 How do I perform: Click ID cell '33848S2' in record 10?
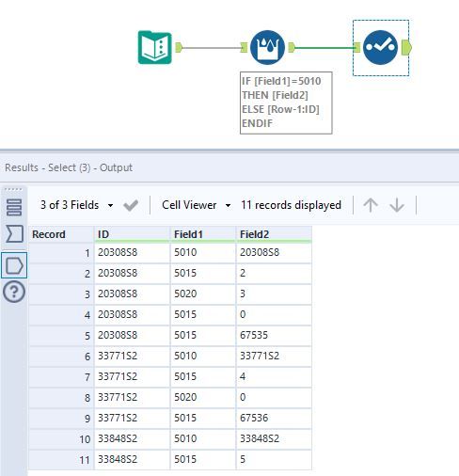click(x=132, y=439)
